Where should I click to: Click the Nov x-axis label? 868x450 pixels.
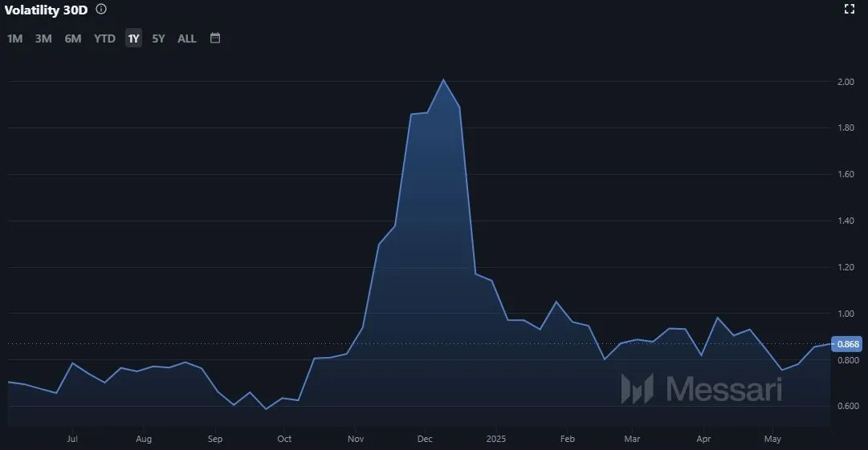[x=356, y=439]
